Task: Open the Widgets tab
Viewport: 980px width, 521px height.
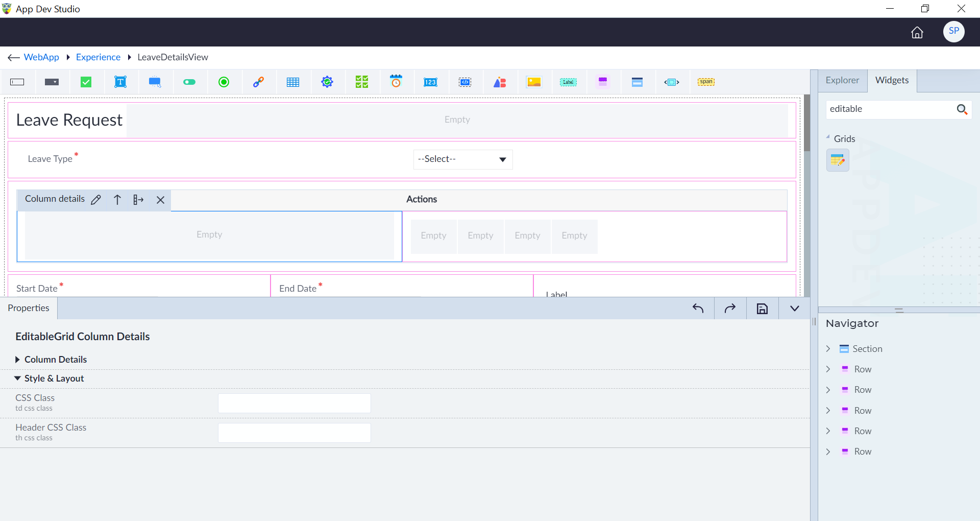Action: [892, 80]
